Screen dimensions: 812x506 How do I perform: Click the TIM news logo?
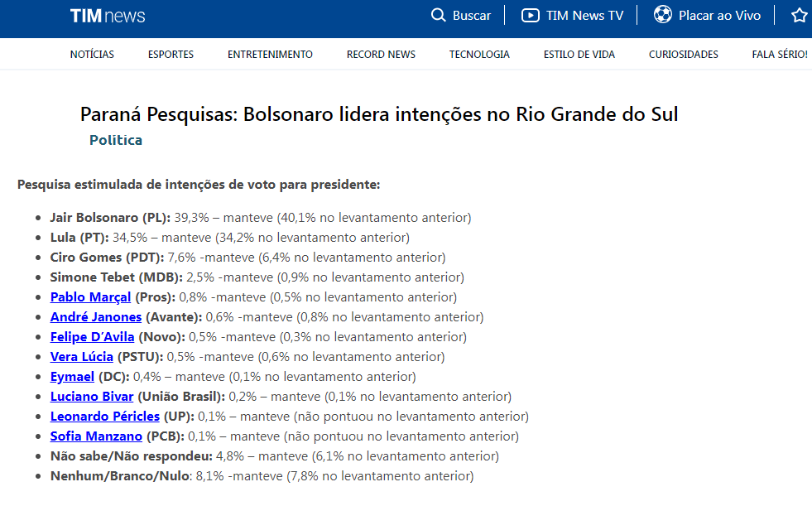click(108, 16)
